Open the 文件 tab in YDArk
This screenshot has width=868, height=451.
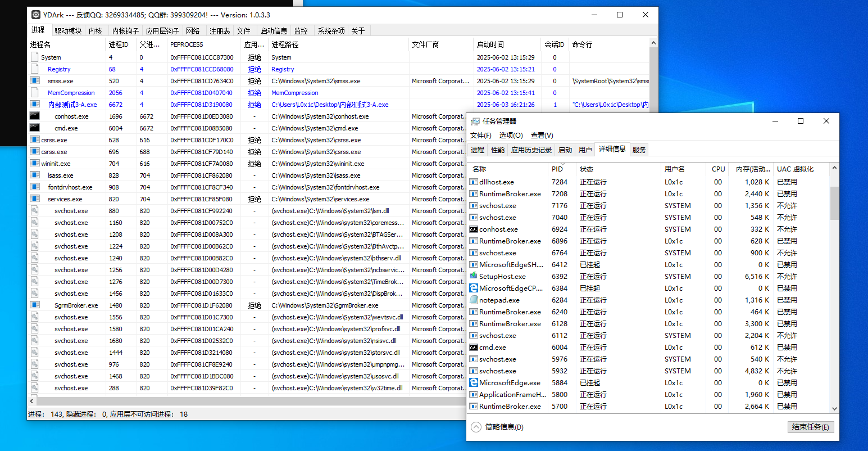pos(243,31)
